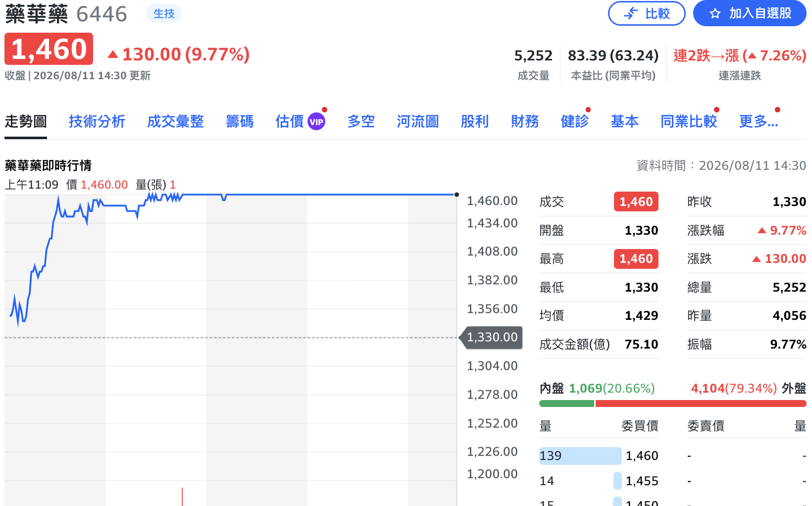Viewport: 812px width, 506px height.
Task: Click the green 內盤 portion of ratio bar
Action: 566,404
